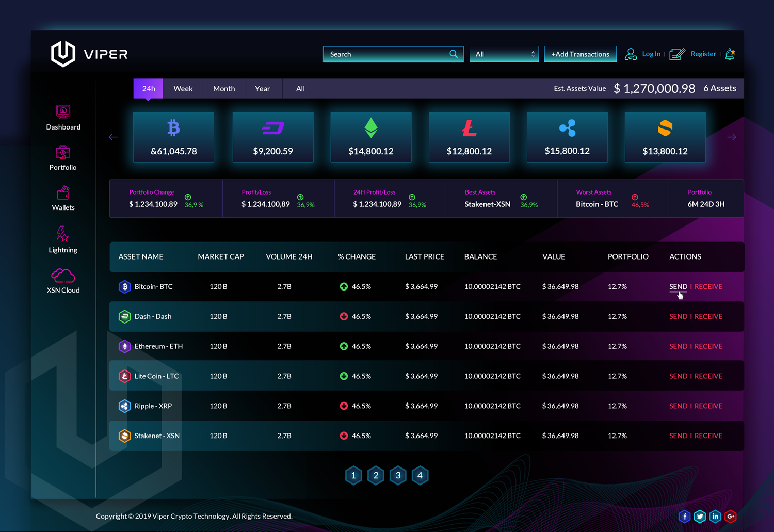Open the Portfolio sidebar icon
774x532 pixels.
pos(63,152)
